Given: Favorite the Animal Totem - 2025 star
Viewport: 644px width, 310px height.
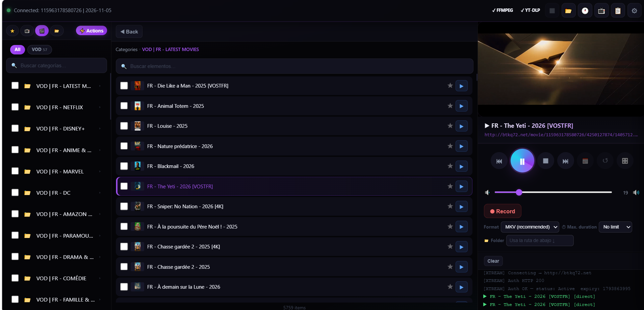Looking at the screenshot, I should (x=450, y=106).
